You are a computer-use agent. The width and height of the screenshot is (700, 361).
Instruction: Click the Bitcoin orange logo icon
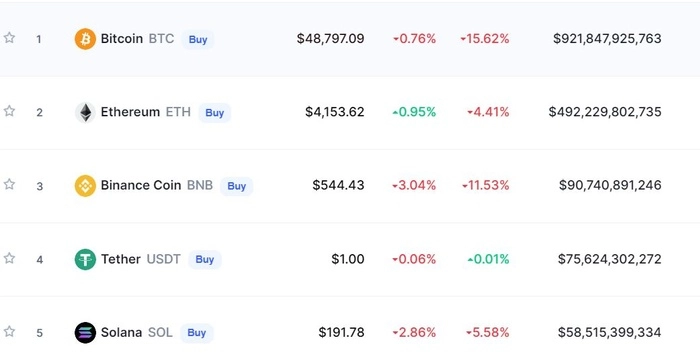click(85, 39)
